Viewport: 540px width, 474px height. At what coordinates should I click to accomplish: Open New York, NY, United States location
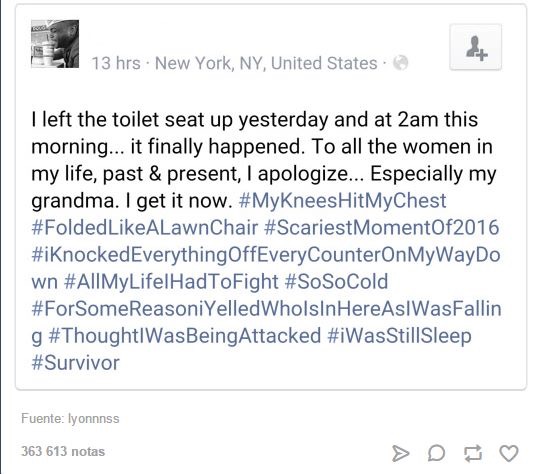(266, 63)
